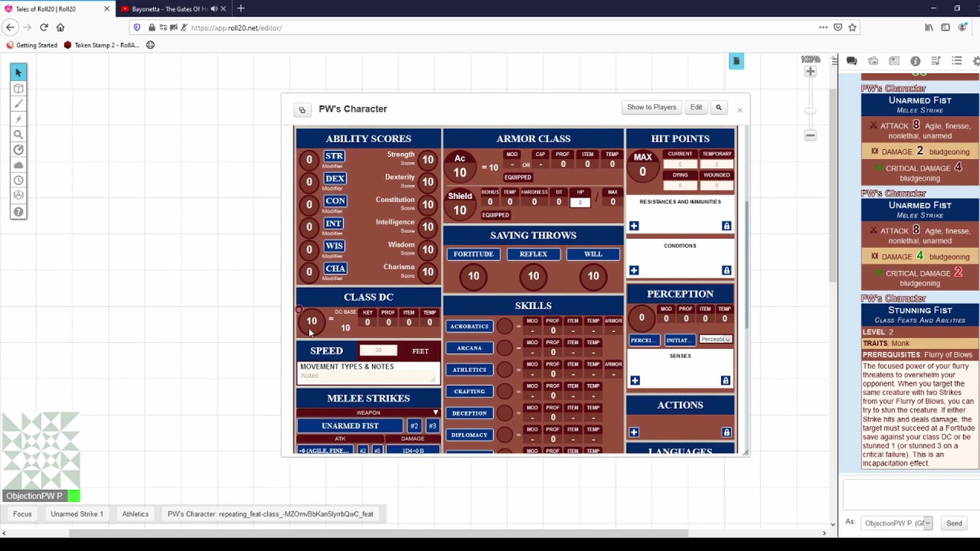Roll the ATHLETICS skill button

click(x=469, y=370)
